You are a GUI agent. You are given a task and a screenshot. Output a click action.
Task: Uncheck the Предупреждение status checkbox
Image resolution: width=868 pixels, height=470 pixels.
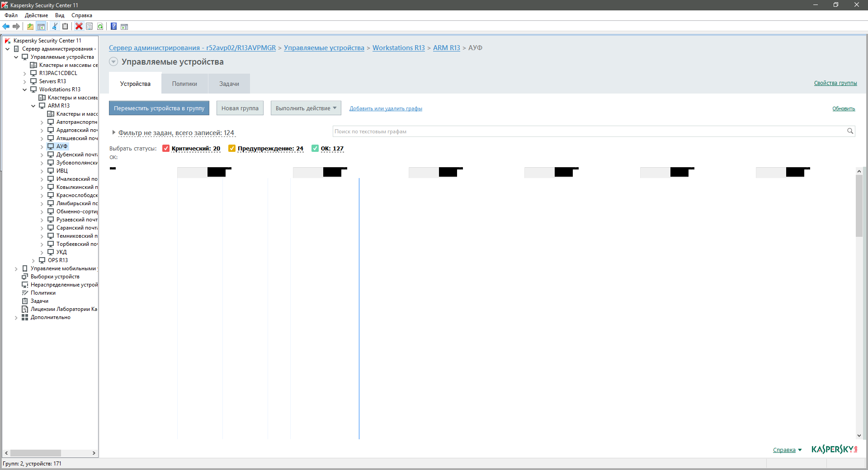coord(232,148)
